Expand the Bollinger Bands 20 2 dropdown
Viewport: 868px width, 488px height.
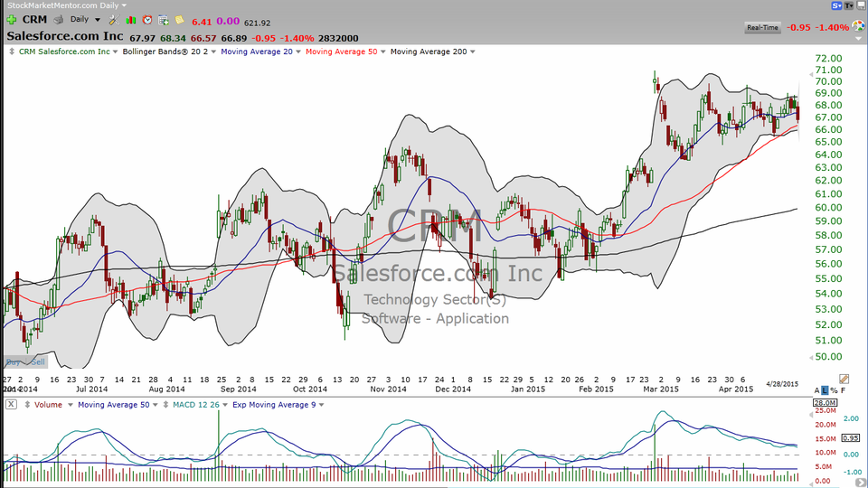point(213,52)
